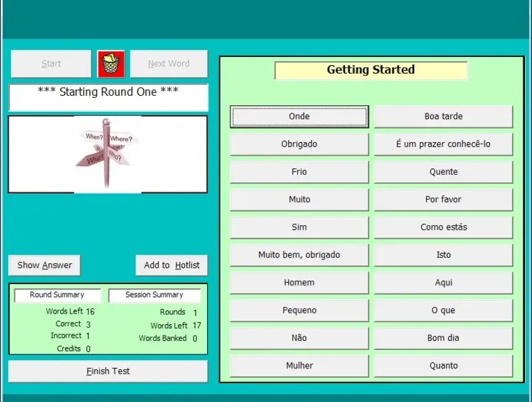The height and width of the screenshot is (402, 532).
Task: Click the Quanto answer button
Action: [444, 366]
